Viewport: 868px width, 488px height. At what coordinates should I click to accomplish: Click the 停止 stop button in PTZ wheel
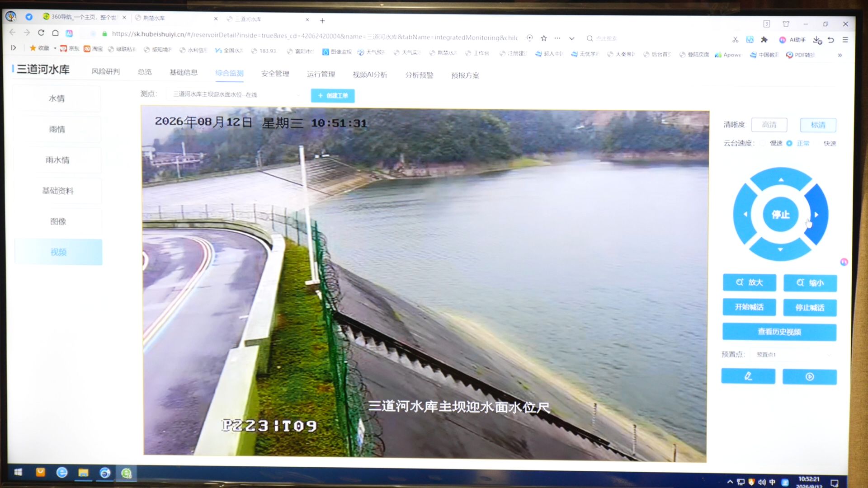click(x=781, y=214)
